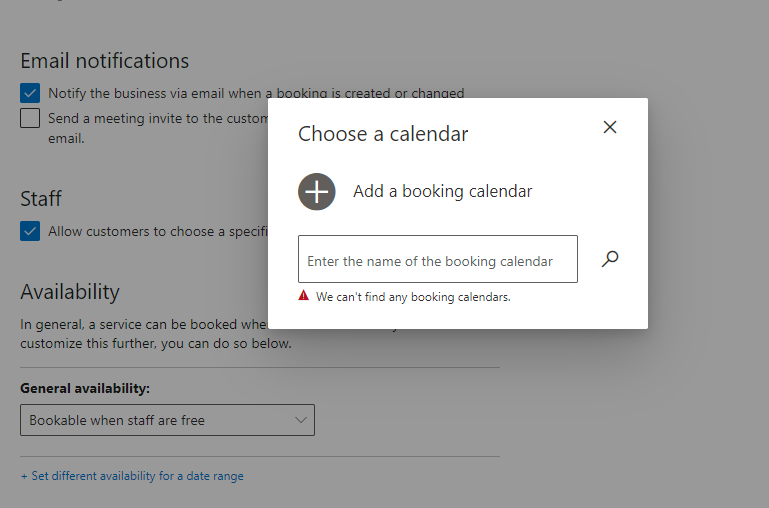Close the Choose a calendar dialog
The height and width of the screenshot is (508, 769).
coord(610,127)
